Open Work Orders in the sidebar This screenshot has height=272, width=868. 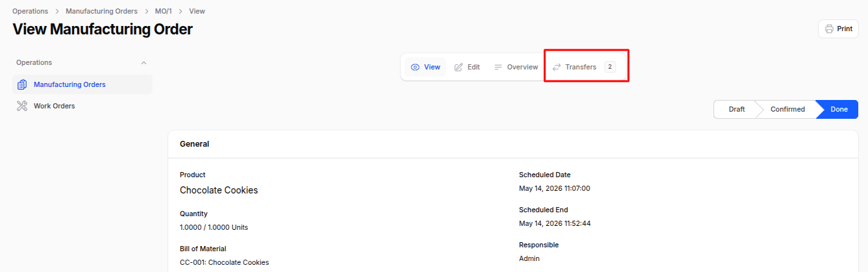click(82, 106)
